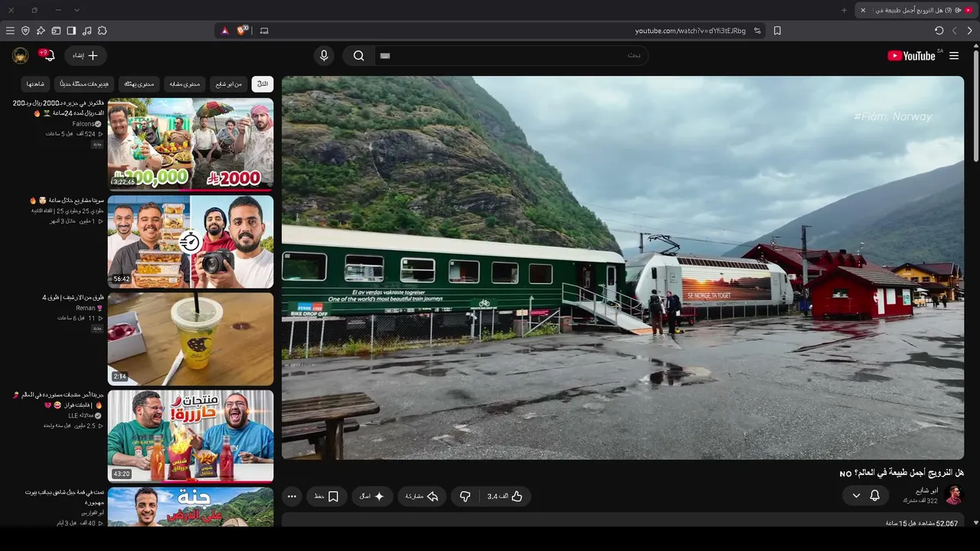The width and height of the screenshot is (980, 551).
Task: Like the video (3.4 ألف thumbs up)
Action: 506,497
